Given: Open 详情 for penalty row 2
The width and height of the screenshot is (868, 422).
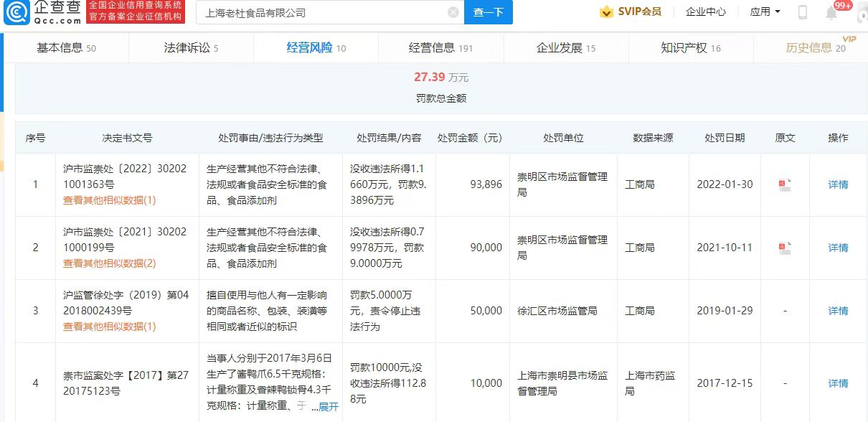Looking at the screenshot, I should tap(838, 248).
